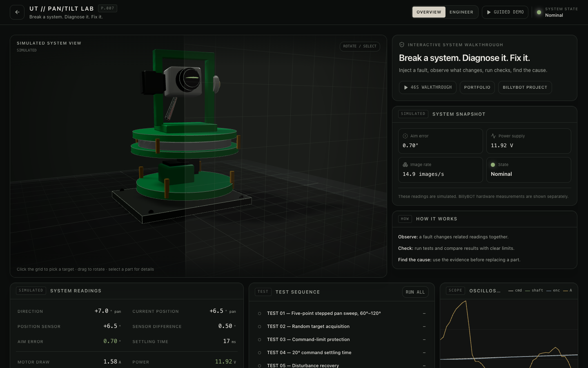Toggle the A trace in oscilloscope legend

coord(568,291)
